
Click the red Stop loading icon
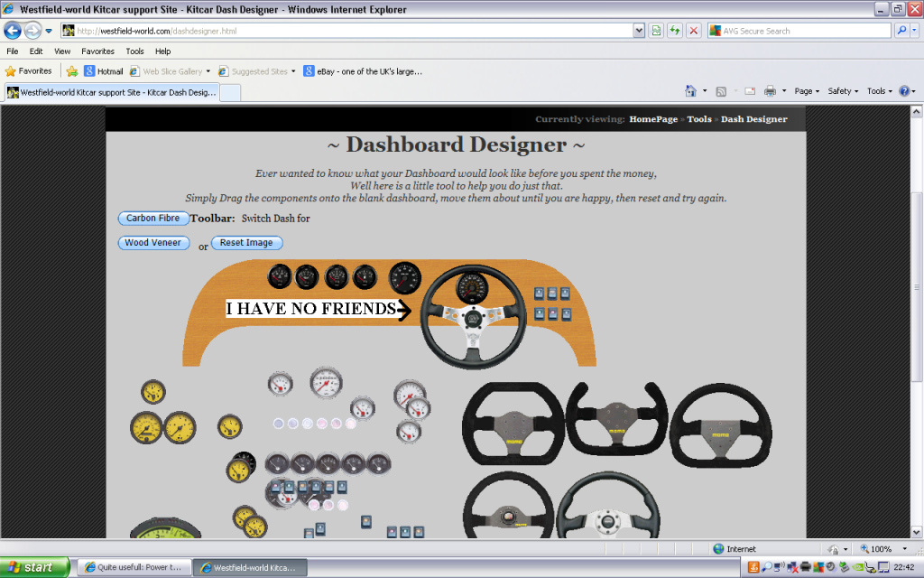[693, 31]
